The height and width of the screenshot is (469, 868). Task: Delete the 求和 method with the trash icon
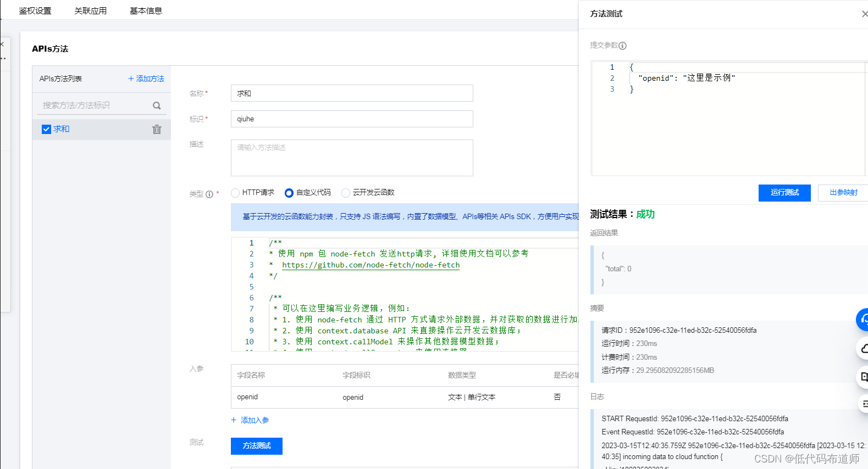157,130
